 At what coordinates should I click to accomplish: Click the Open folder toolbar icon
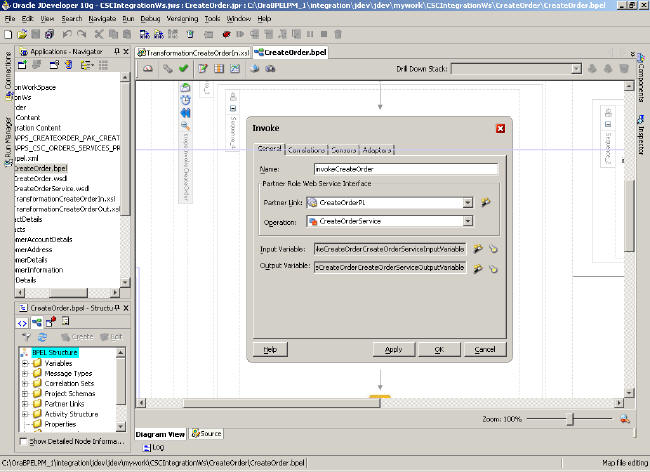[22, 34]
